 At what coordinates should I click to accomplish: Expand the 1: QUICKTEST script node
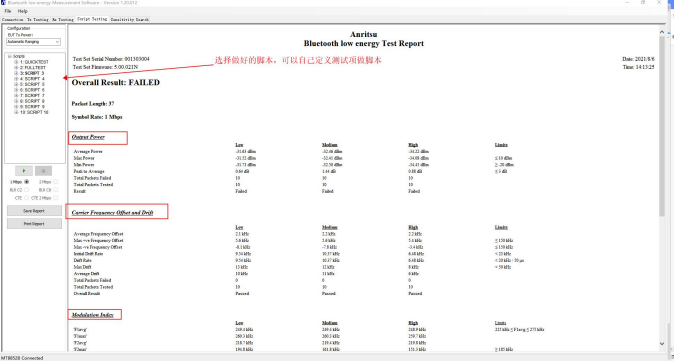tap(16, 62)
